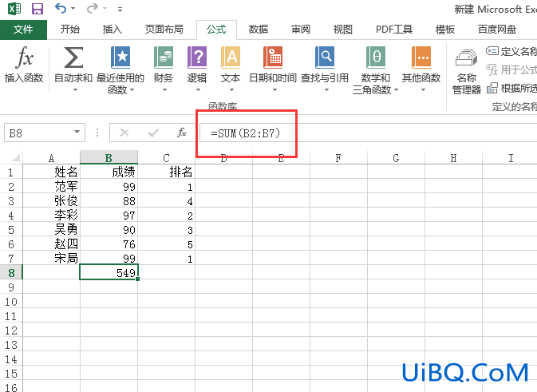The height and width of the screenshot is (392, 537).
Task: Open the Financial (财务) functions icon
Action: point(164,57)
